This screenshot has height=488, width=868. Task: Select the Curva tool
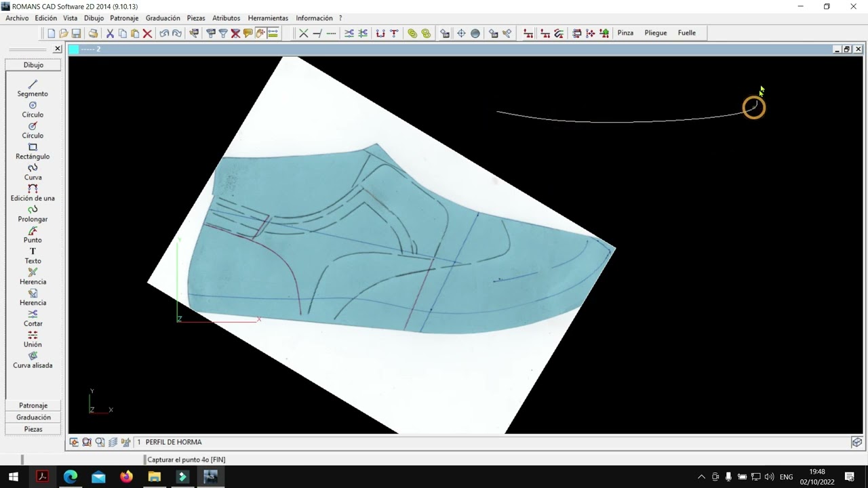click(x=33, y=172)
